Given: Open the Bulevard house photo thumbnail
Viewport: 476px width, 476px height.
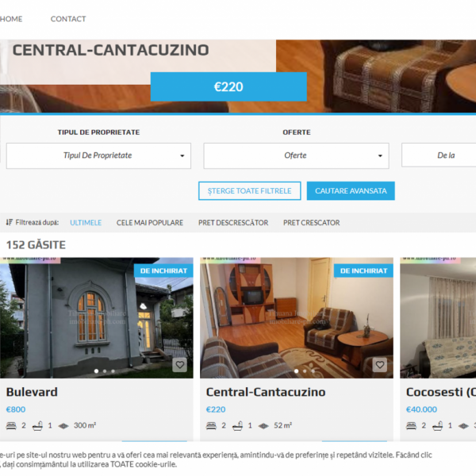Looking at the screenshot, I should point(97,318).
